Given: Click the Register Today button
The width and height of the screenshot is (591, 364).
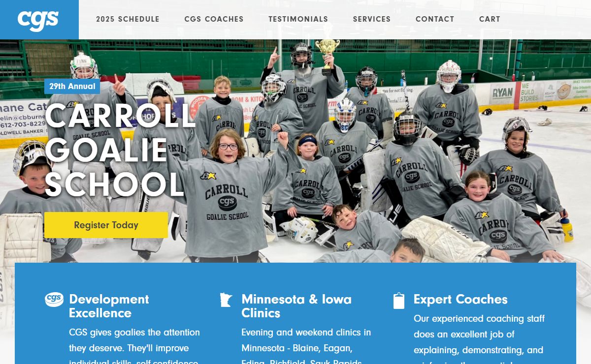Looking at the screenshot, I should click(x=106, y=225).
